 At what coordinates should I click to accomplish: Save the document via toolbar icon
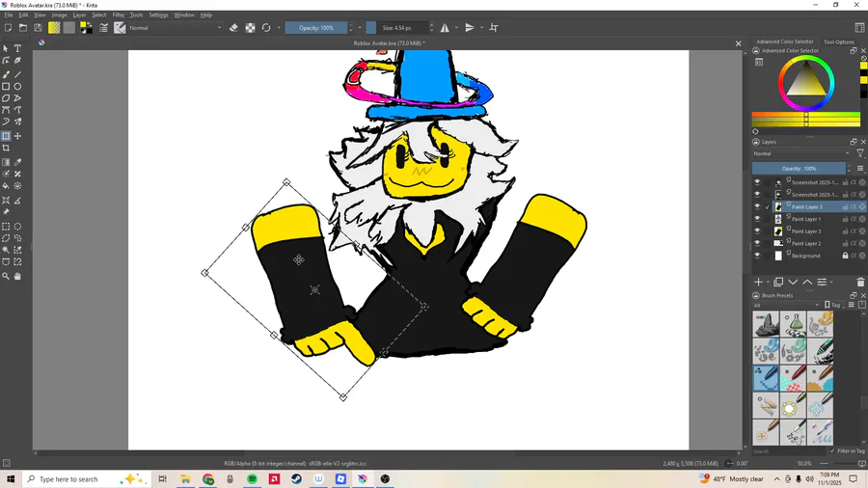point(38,28)
